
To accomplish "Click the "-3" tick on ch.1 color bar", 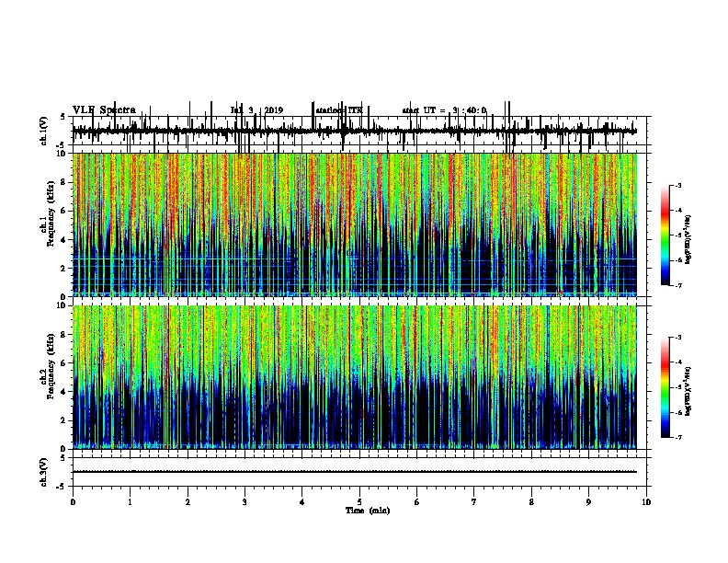I will click(x=677, y=186).
